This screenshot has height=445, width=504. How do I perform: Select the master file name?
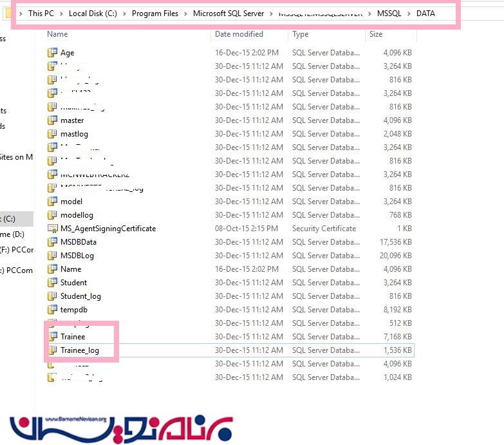72,120
